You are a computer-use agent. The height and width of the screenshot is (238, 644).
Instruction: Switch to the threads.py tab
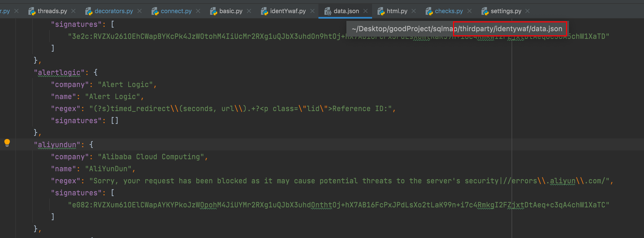pyautogui.click(x=52, y=11)
